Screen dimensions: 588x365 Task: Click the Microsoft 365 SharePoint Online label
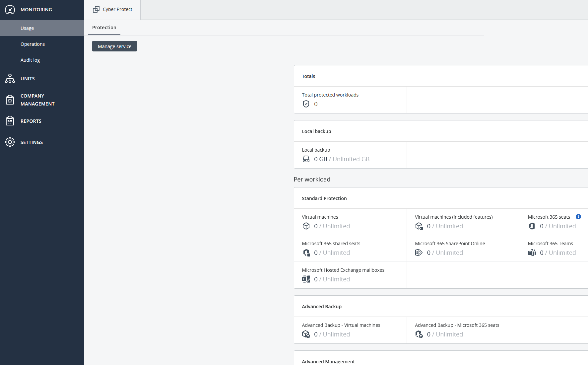pos(450,243)
